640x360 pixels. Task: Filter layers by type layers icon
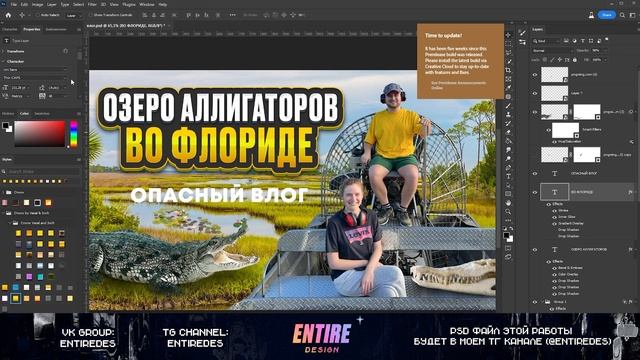click(582, 41)
